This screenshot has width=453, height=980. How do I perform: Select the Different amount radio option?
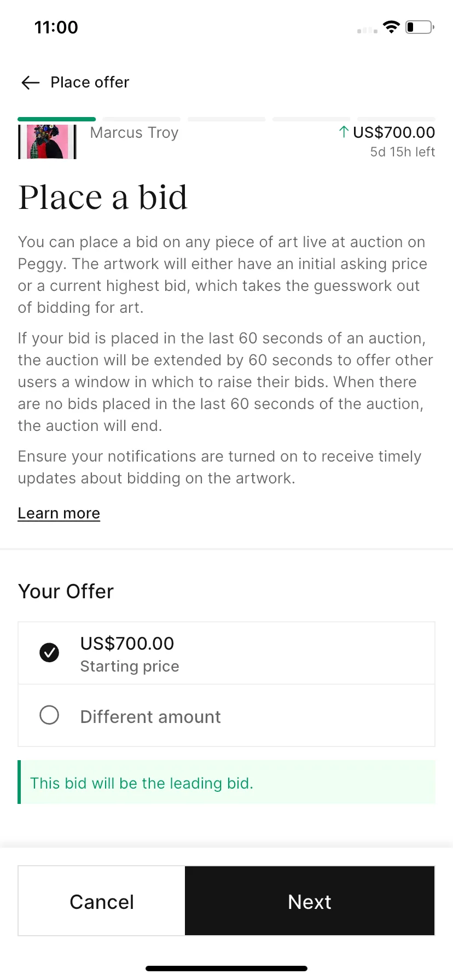coord(226,715)
